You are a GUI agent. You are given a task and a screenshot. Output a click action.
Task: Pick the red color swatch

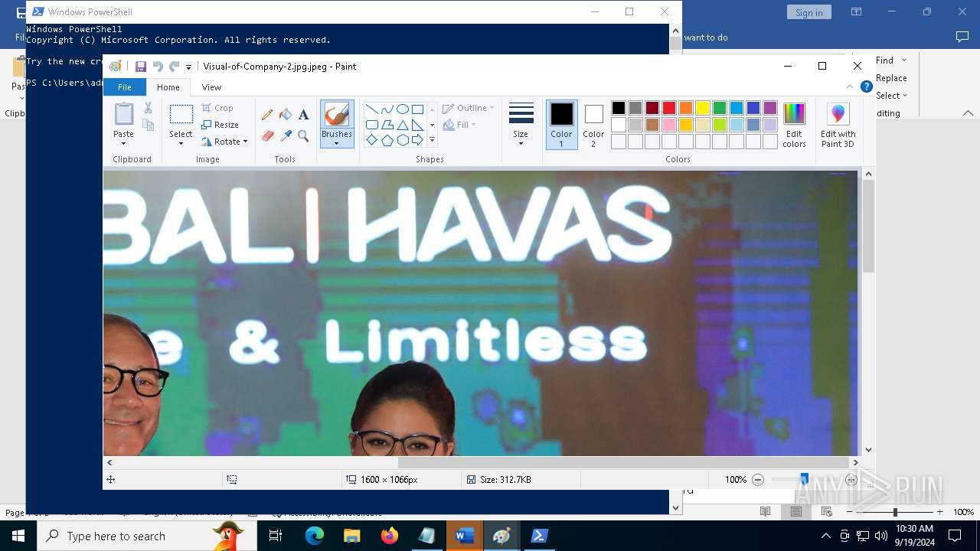coord(669,108)
